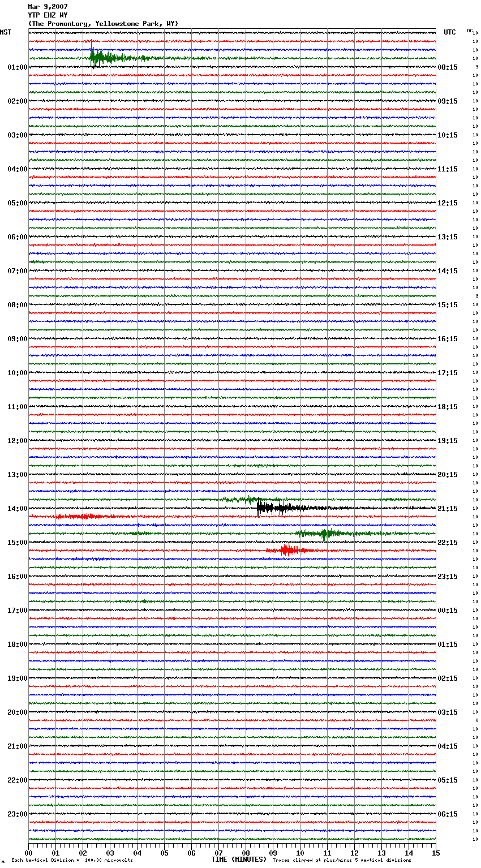Click the 'DC' column header at top right
This screenshot has width=481, height=868.
coord(470,31)
